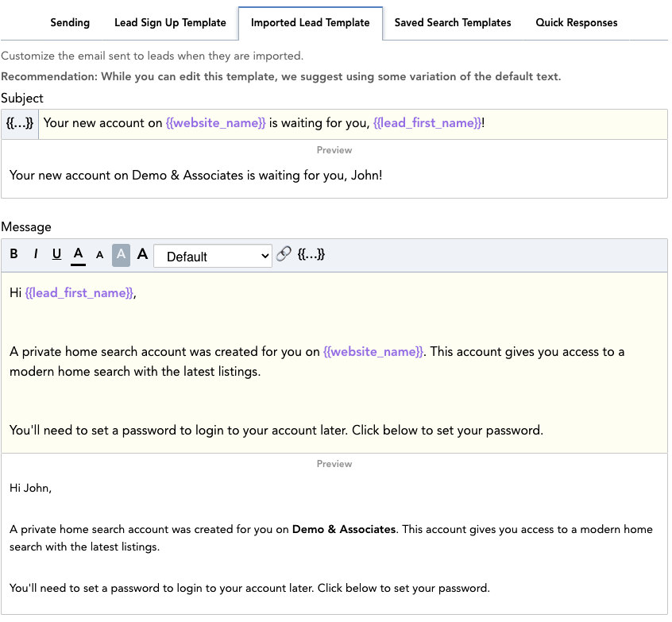Open the Lead Sign Up Template tab

tap(170, 23)
